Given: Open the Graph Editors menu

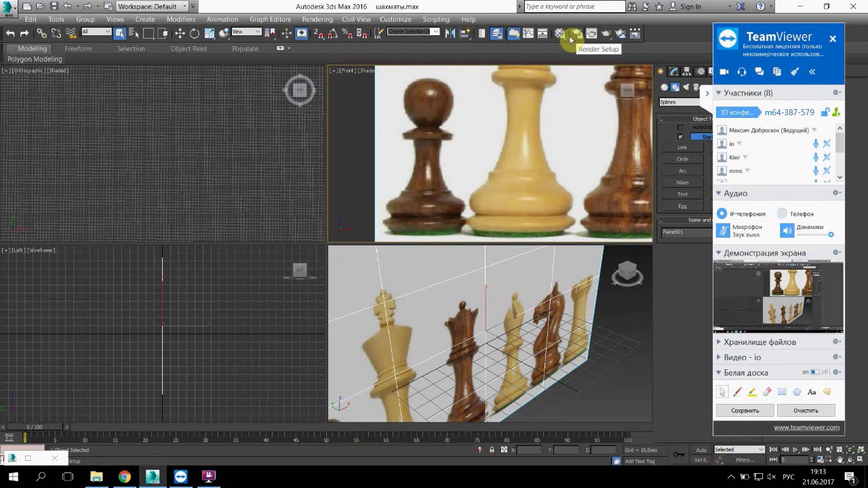Looking at the screenshot, I should point(270,19).
